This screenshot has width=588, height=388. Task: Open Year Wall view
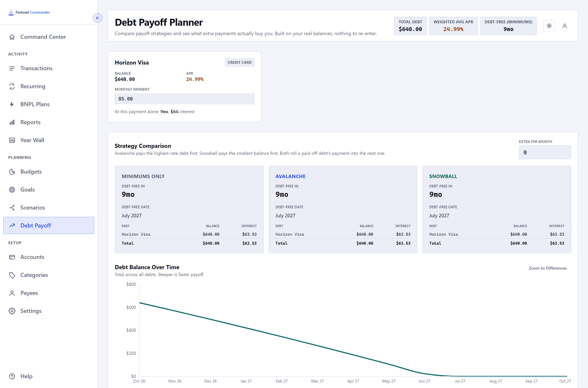coord(49,140)
